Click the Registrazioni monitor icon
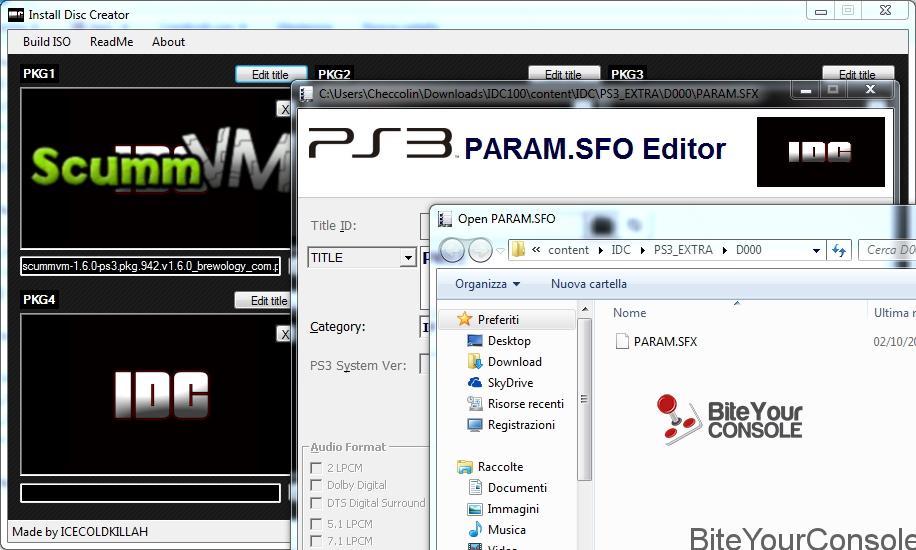The width and height of the screenshot is (916, 550). [475, 425]
